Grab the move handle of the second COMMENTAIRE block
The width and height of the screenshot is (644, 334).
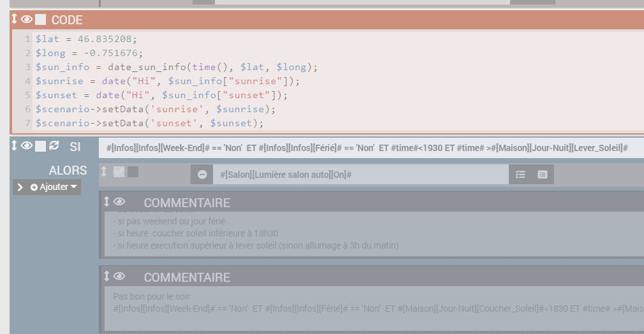(x=106, y=276)
